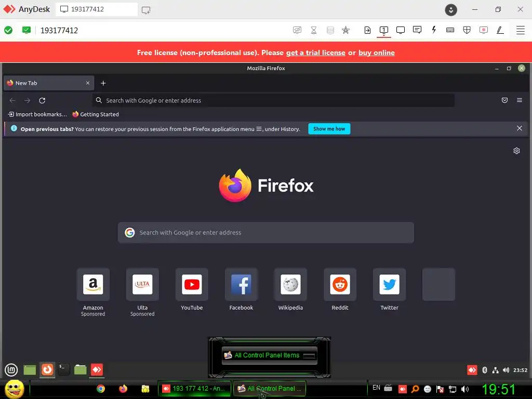Dismiss the 'Open previous tabs' notification bar
Image resolution: width=532 pixels, height=399 pixels.
pyautogui.click(x=519, y=128)
